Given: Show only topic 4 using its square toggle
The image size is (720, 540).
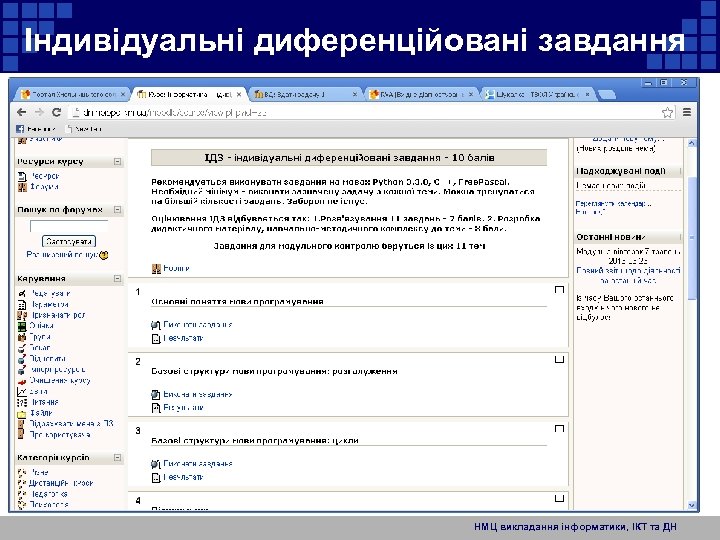Looking at the screenshot, I should tap(559, 498).
